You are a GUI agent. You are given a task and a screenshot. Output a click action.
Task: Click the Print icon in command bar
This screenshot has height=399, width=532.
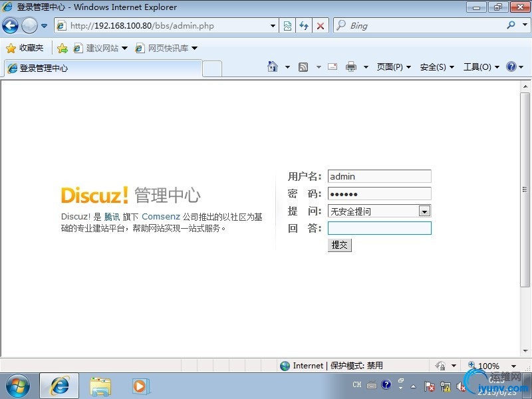coord(351,66)
